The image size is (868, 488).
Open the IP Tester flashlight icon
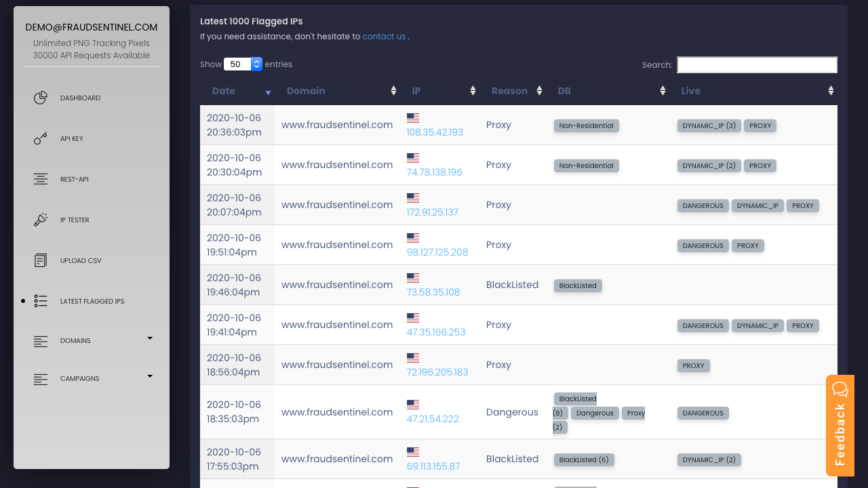pyautogui.click(x=41, y=220)
